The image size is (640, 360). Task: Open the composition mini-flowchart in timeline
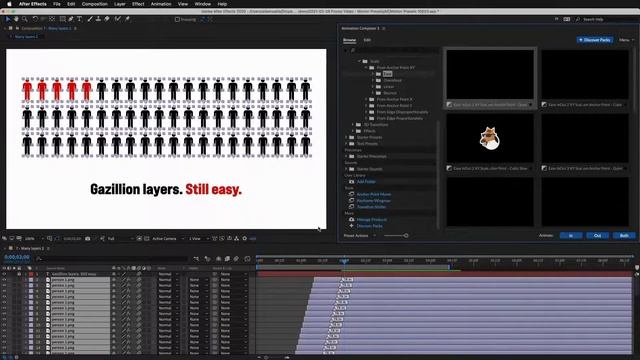point(196,259)
